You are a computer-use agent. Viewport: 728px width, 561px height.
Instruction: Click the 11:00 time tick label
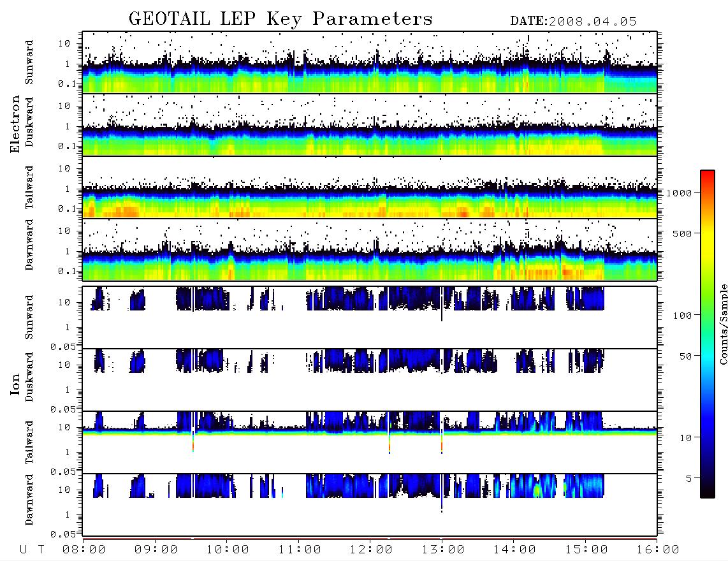[x=300, y=550]
